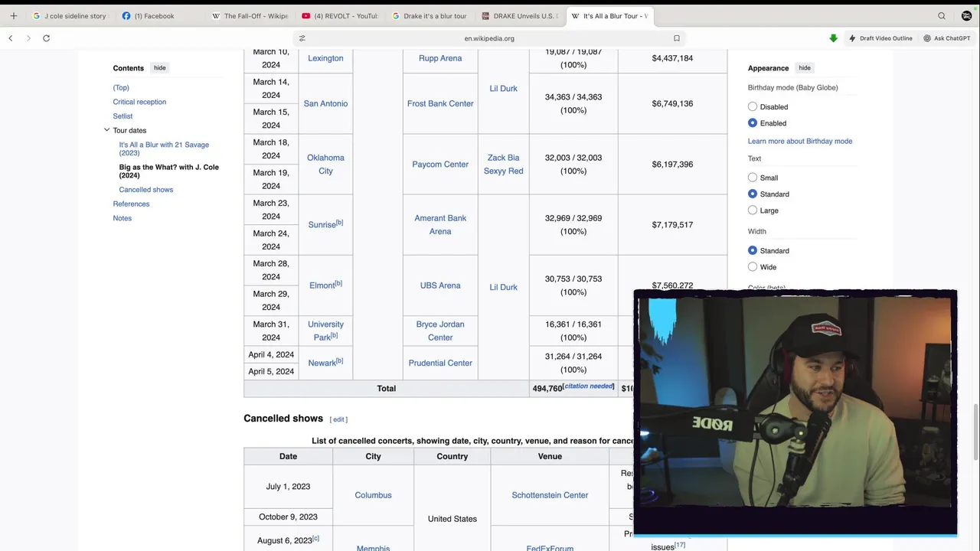The image size is (980, 551).
Task: Switch to The Fall-Off Wikipedia tab
Action: [250, 15]
